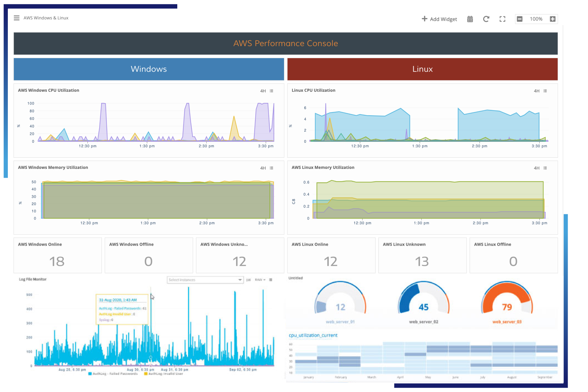Screen dimensions: 588x392
Task: Change 4H range on AWS Windows CPU Utilization
Action: [263, 91]
